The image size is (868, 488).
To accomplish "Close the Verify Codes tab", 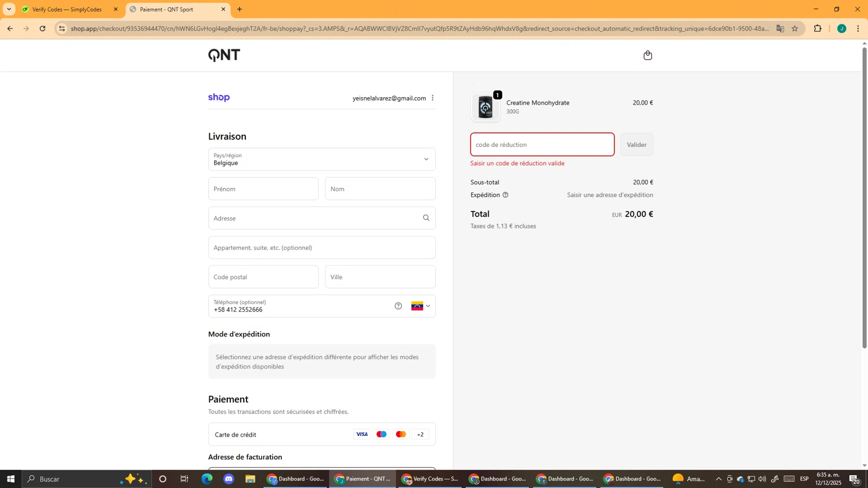I will 116,9.
